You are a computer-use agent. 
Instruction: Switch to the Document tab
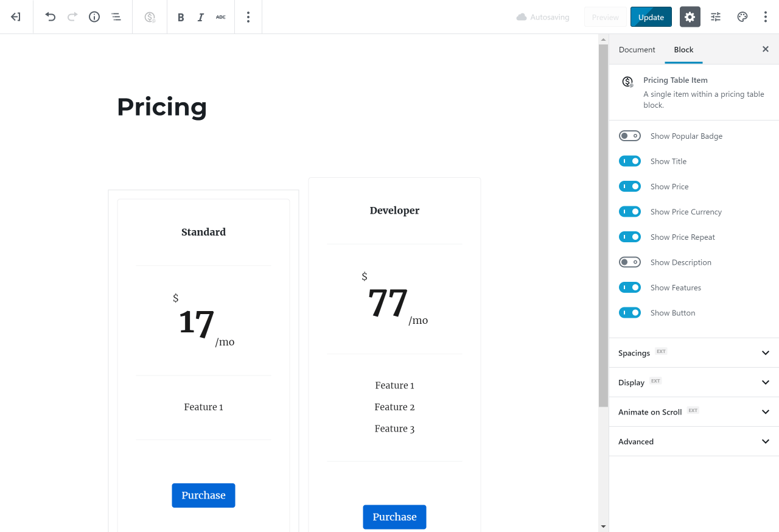[x=637, y=49]
